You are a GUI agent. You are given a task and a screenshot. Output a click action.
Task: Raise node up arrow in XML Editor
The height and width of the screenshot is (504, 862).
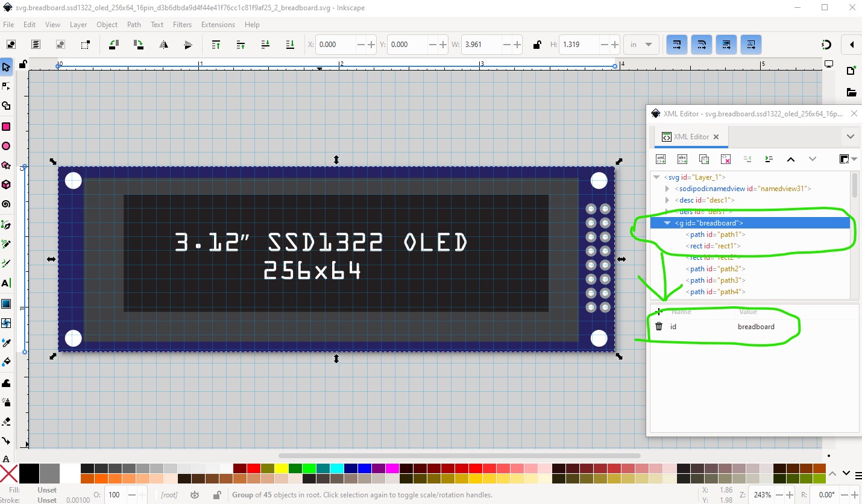pos(791,159)
